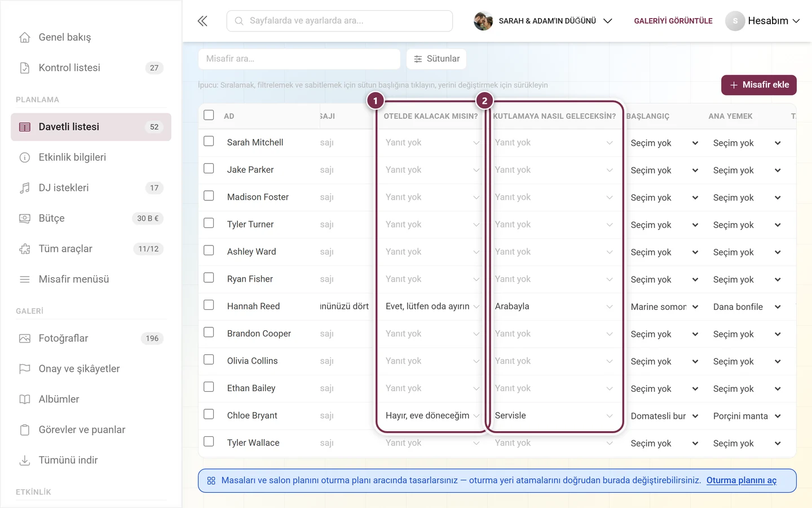
Task: Tick the Madison Foster row checkbox
Action: click(x=209, y=196)
